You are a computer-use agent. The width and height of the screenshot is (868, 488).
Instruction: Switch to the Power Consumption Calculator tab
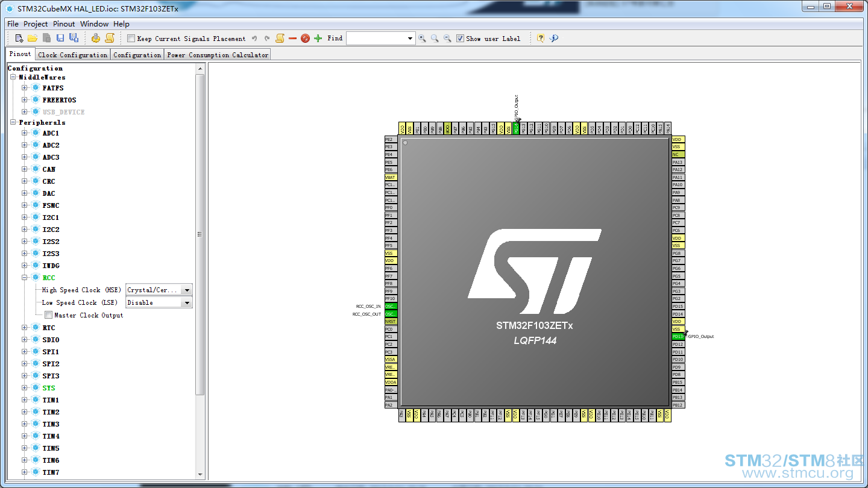pyautogui.click(x=218, y=55)
